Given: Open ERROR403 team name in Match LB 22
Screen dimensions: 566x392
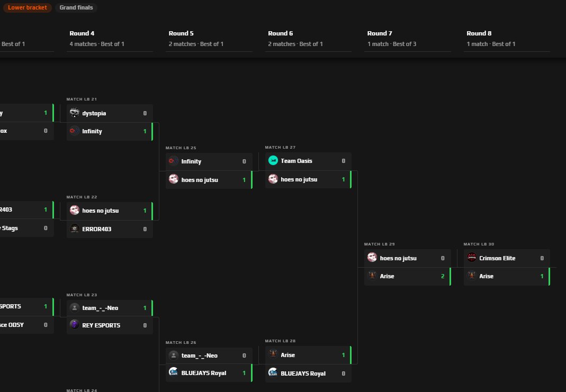Looking at the screenshot, I should [x=96, y=229].
